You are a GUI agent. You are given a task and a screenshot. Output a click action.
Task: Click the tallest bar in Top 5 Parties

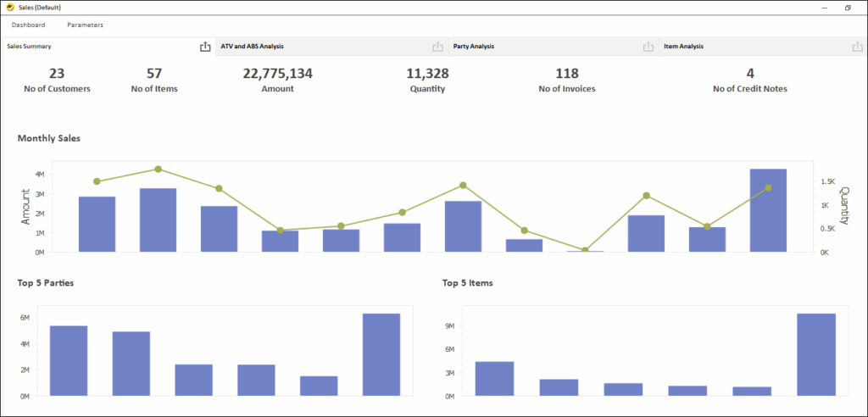click(381, 354)
